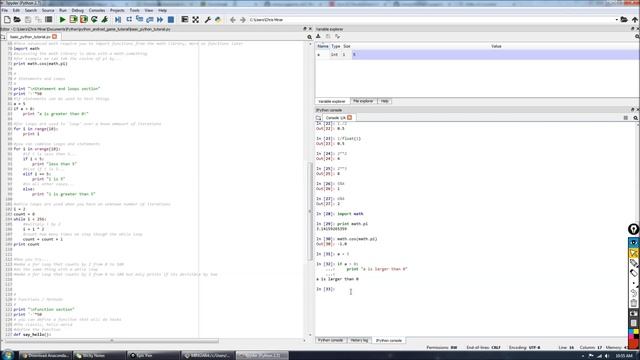Viewport: 640px width, 360px height.
Task: Re-run the last script icon
Action: coord(94,20)
